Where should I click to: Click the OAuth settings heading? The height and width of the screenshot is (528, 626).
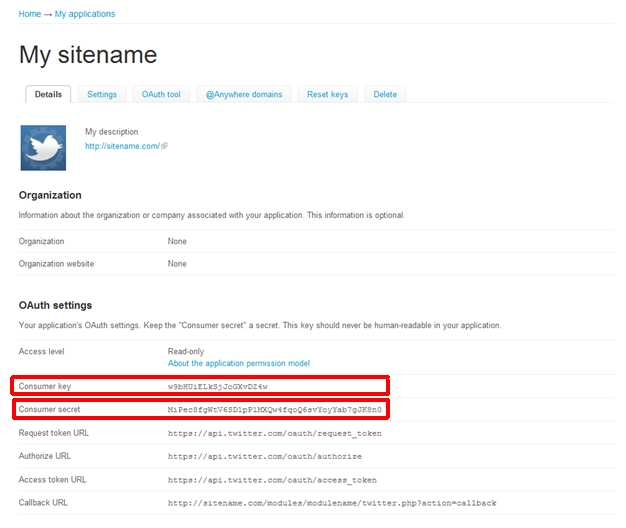pyautogui.click(x=55, y=305)
